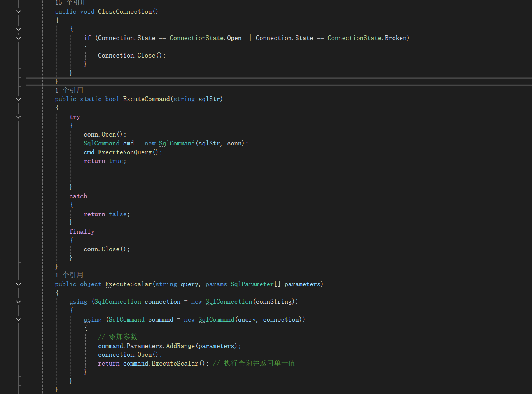Select the 'bool' return type
Viewport: 532px width, 394px height.
point(112,99)
